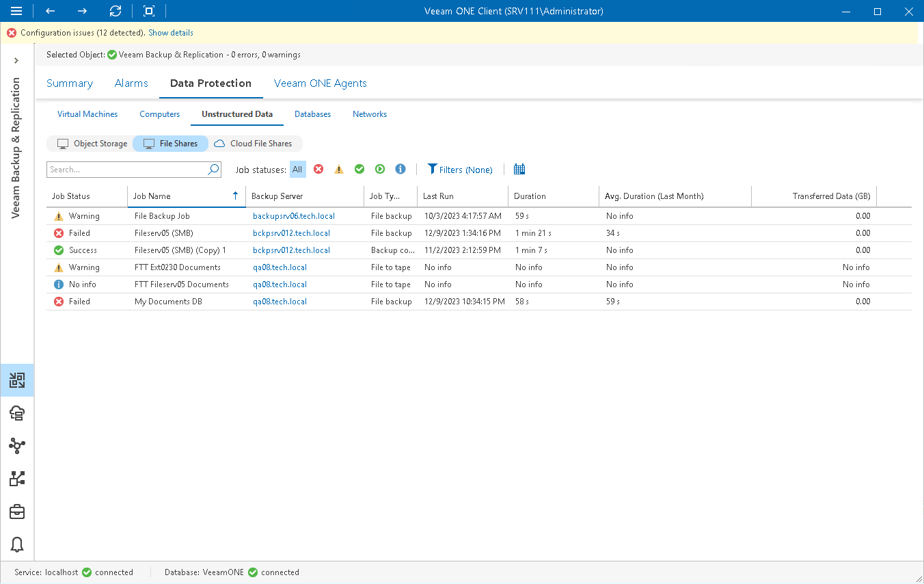Filter by success job status icon
Viewport: 924px width, 584px height.
(x=359, y=170)
